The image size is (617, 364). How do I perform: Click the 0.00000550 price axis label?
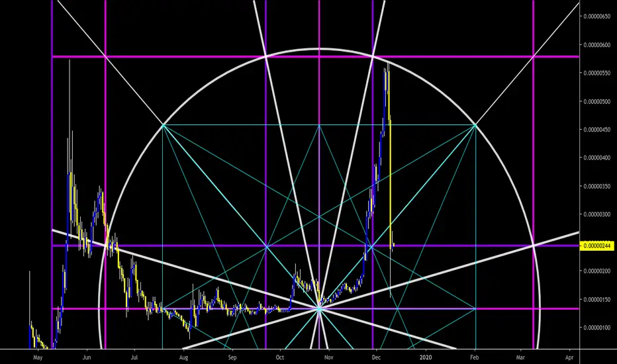point(597,73)
